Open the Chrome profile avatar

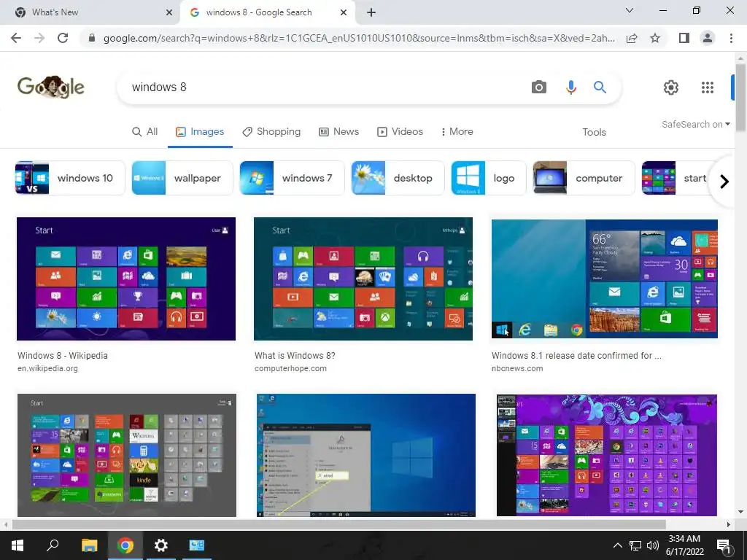coord(708,38)
